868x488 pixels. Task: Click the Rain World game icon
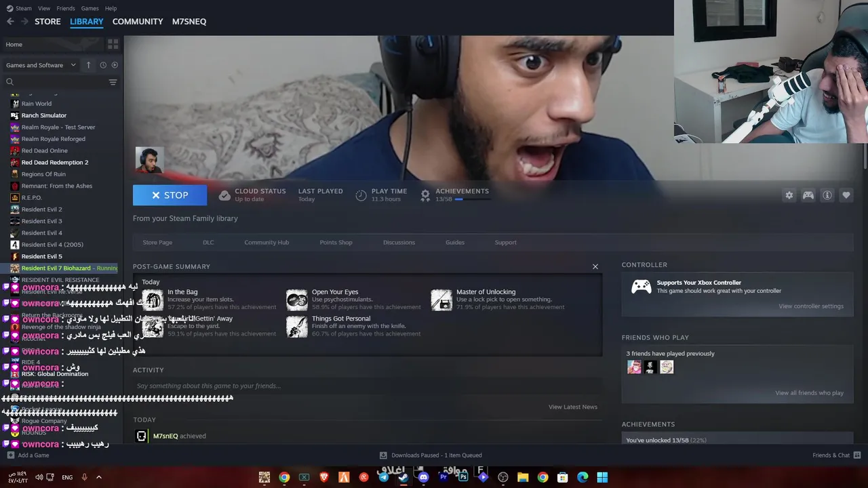pyautogui.click(x=15, y=104)
